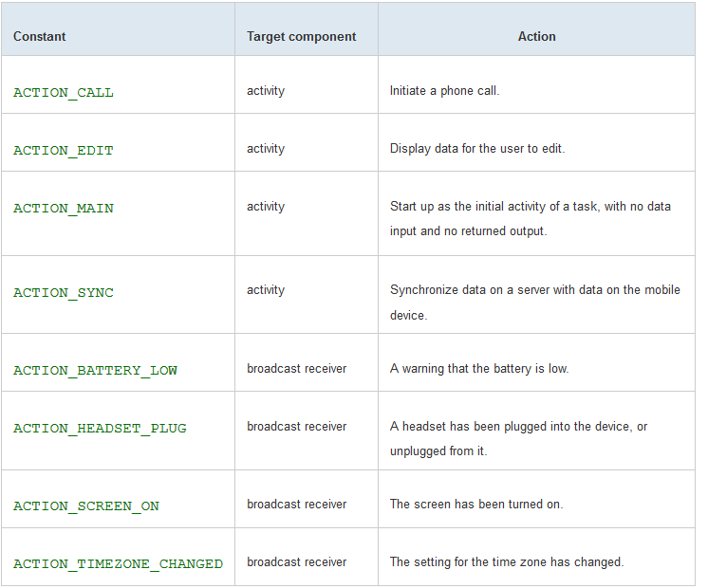Click 'The setting for the time zone has changed.'
Viewport: 708px width, 588px height.
(x=507, y=561)
